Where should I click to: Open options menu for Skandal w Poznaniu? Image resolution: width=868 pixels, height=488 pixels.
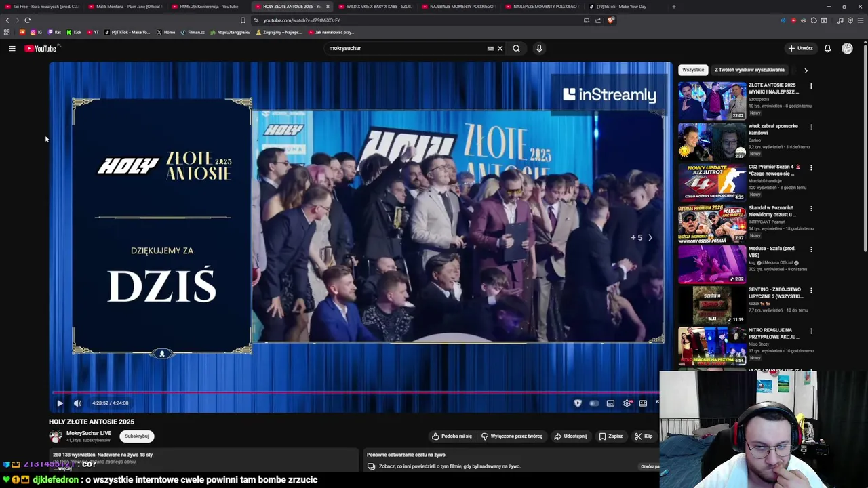click(811, 209)
